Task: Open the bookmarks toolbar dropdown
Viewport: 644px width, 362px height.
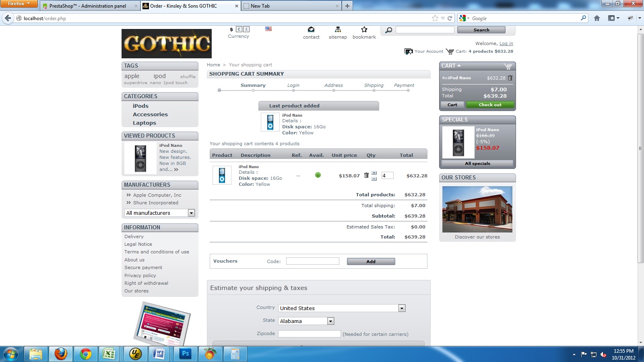Action: pos(614,18)
